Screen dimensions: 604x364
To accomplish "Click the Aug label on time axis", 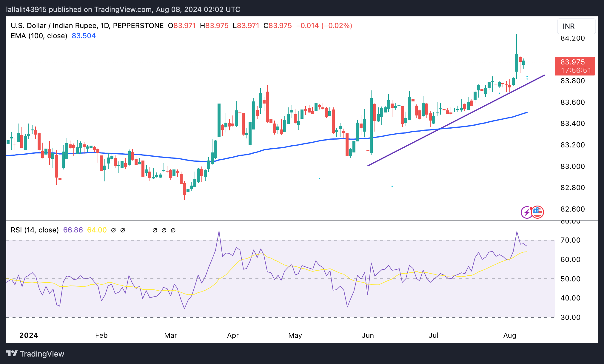I will click(509, 335).
